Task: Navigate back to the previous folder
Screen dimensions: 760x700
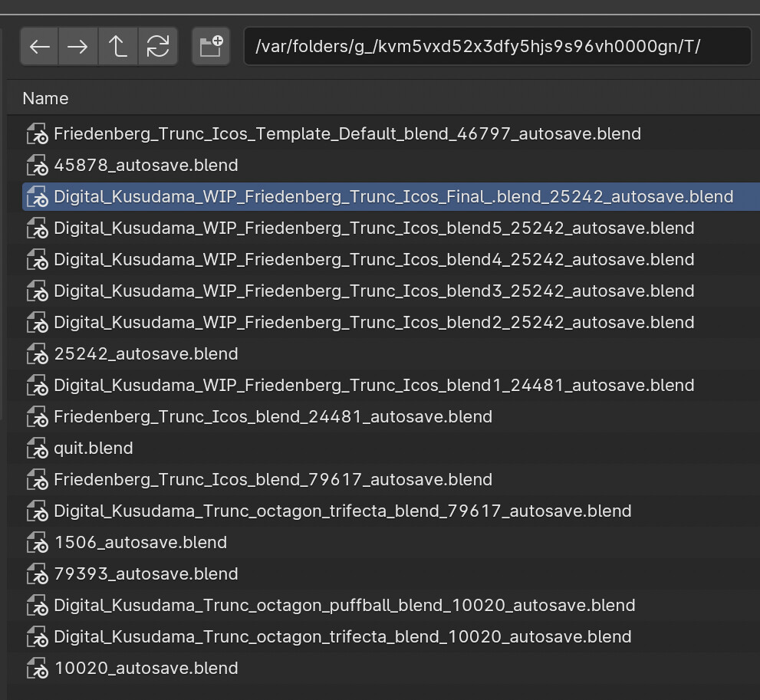Action: click(39, 46)
